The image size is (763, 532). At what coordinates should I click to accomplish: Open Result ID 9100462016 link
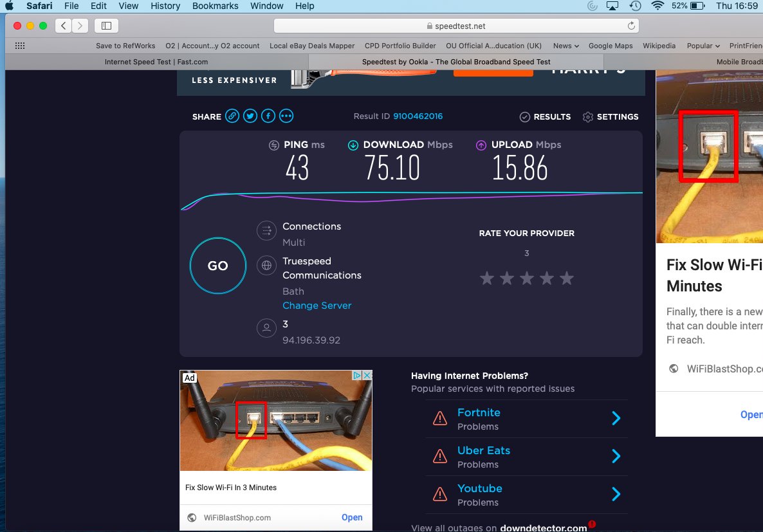tap(418, 116)
